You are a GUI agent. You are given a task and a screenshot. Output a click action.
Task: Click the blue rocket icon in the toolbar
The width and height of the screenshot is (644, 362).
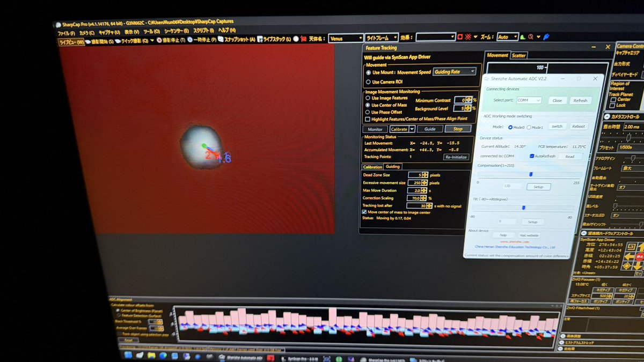[x=546, y=36]
